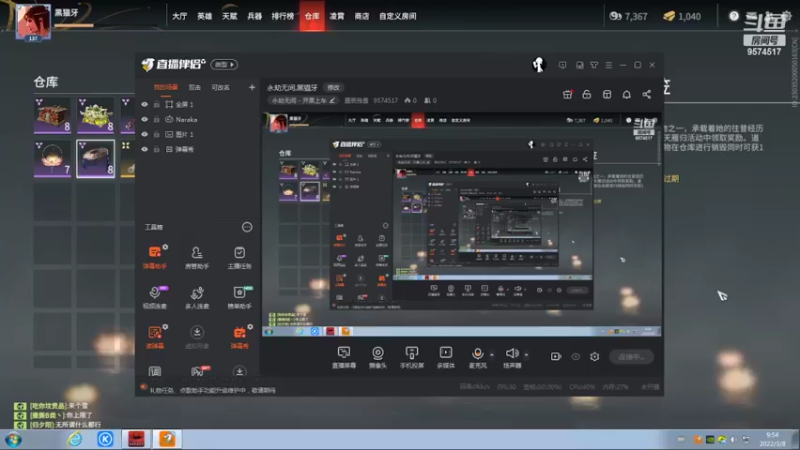The height and width of the screenshot is (450, 800).
Task: Open the notification bell
Action: 627,94
